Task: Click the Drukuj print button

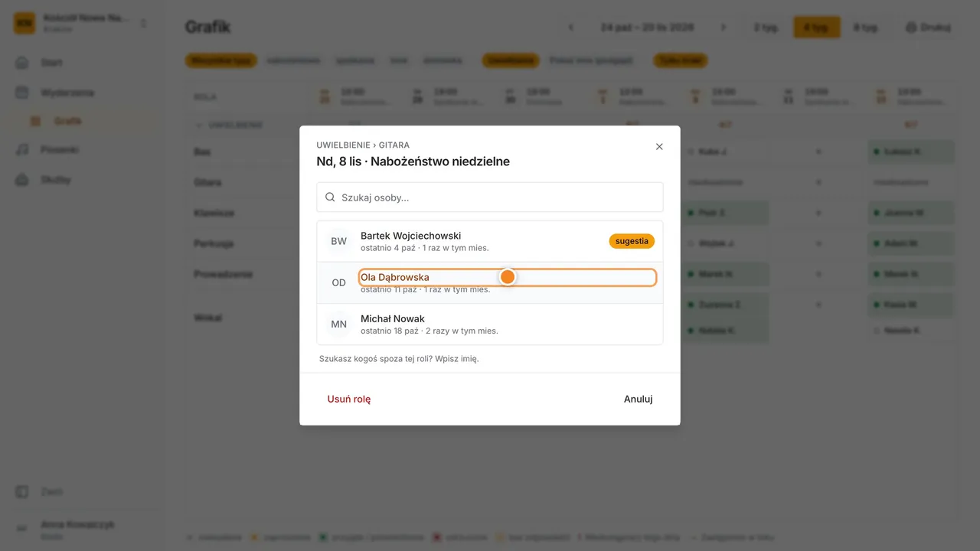Action: click(928, 27)
